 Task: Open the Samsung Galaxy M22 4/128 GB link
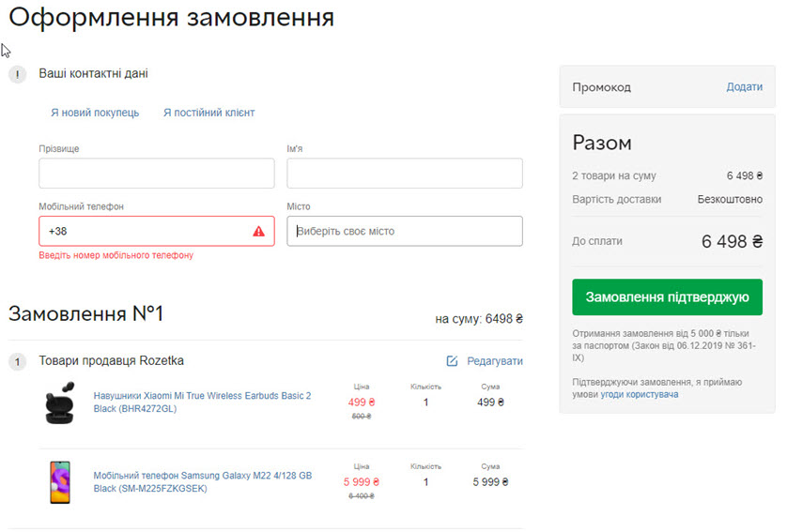tap(203, 482)
